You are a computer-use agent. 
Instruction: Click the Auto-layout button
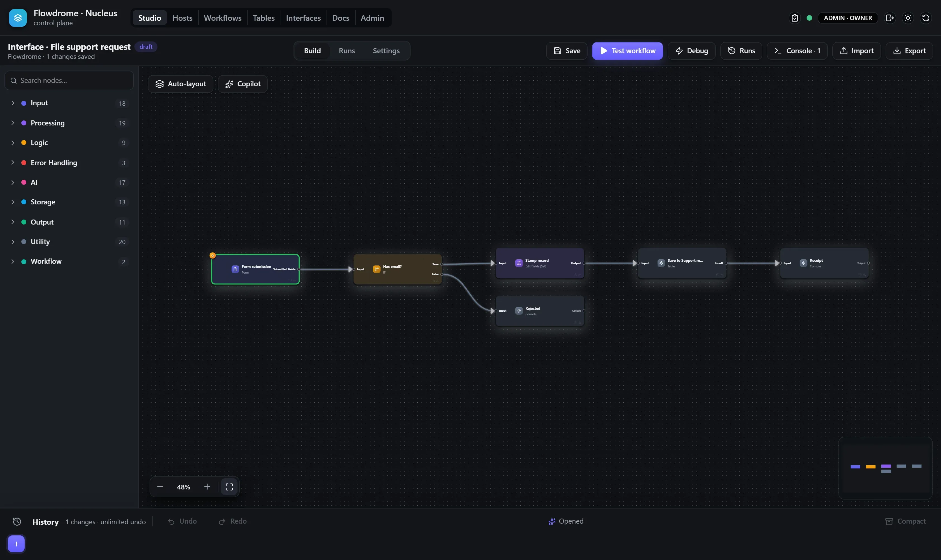click(x=180, y=84)
